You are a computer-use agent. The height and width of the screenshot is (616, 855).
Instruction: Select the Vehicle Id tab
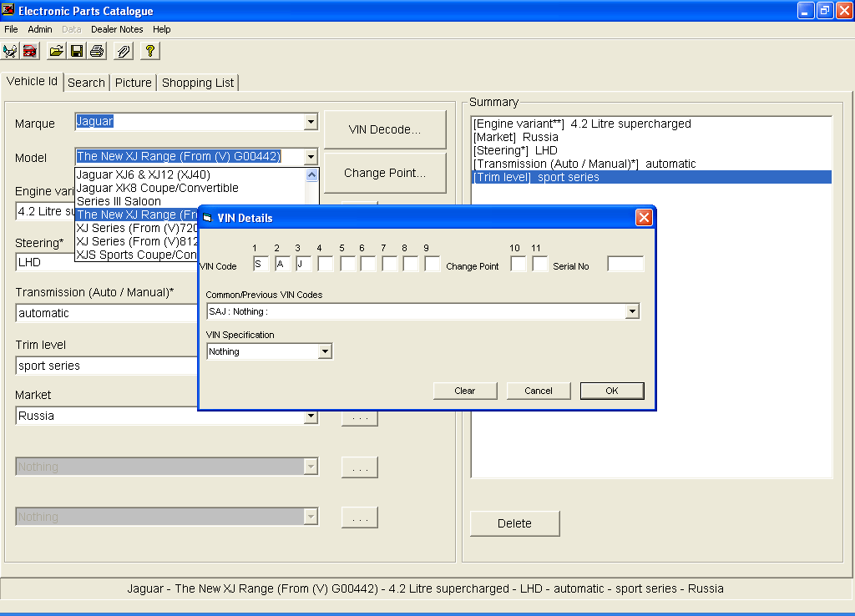32,81
